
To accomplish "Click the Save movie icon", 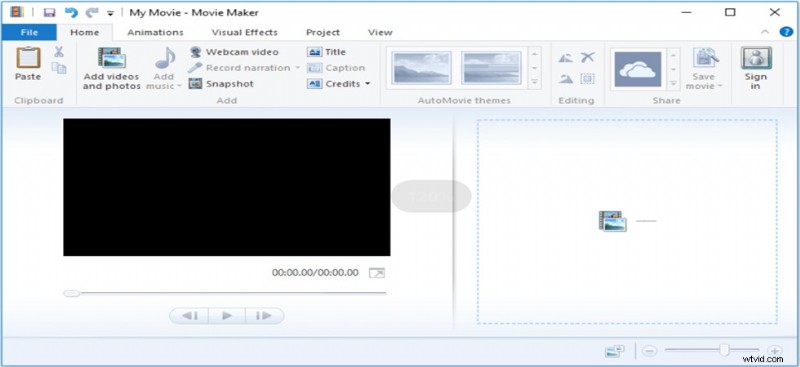I will (706, 58).
